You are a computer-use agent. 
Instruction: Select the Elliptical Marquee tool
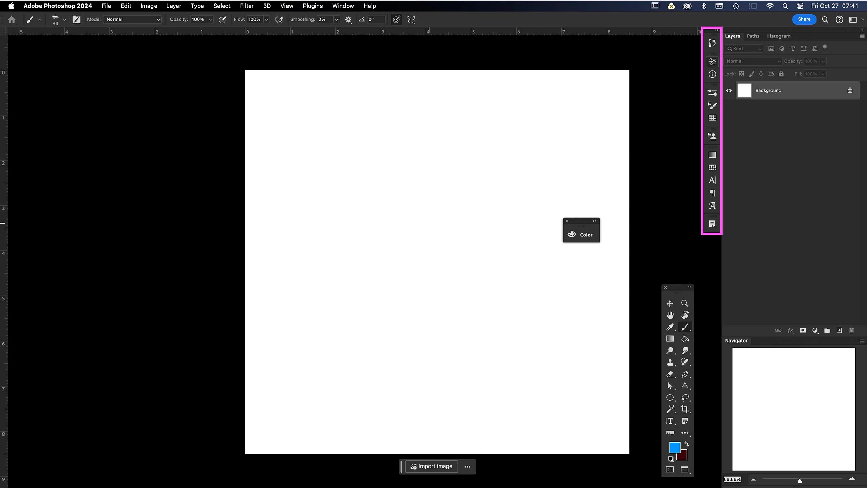[x=670, y=398]
